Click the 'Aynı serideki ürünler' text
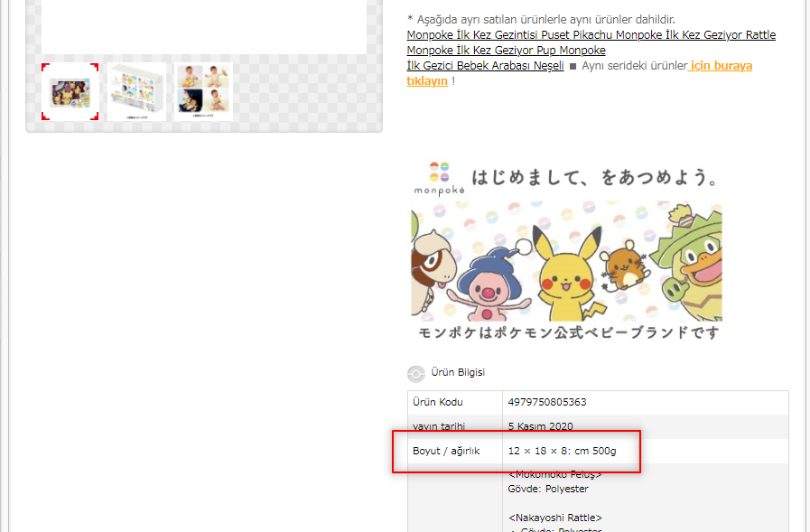This screenshot has height=532, width=810. 634,66
